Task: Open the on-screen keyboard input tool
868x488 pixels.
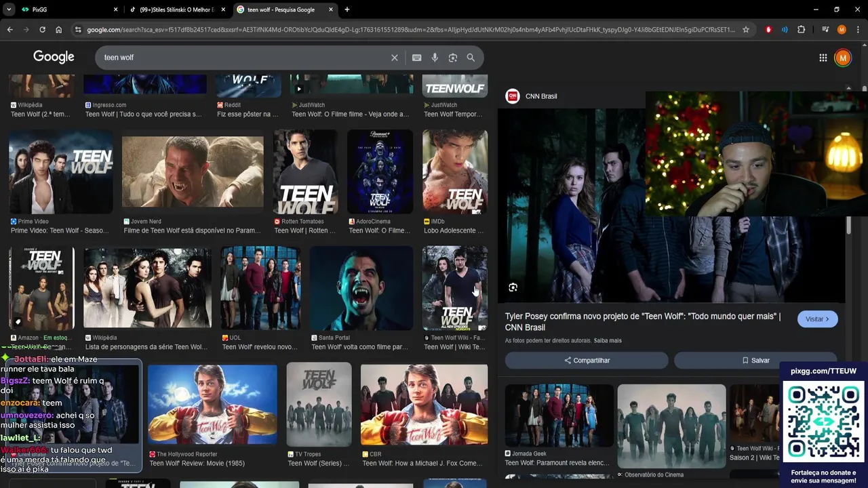Action: click(416, 58)
